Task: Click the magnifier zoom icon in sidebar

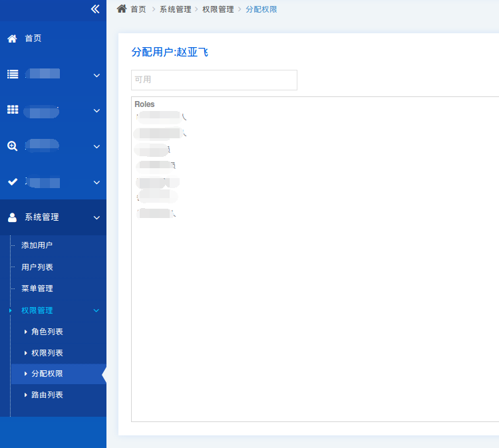Action: tap(12, 146)
